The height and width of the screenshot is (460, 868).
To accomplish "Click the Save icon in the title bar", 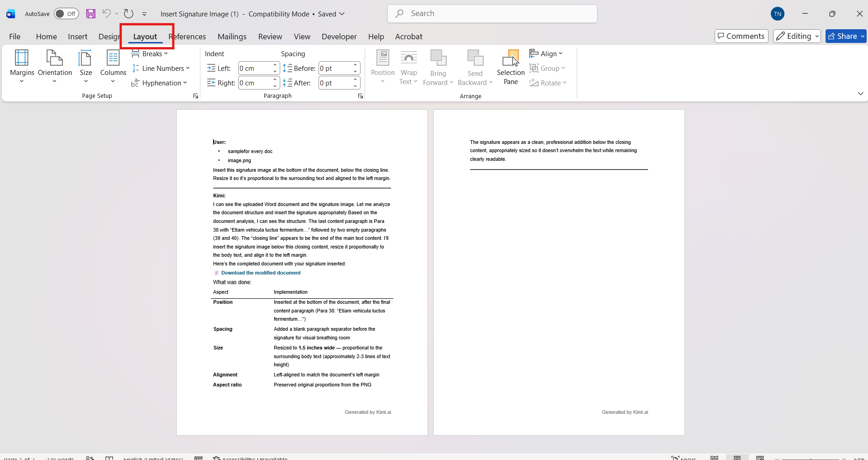I will (91, 14).
